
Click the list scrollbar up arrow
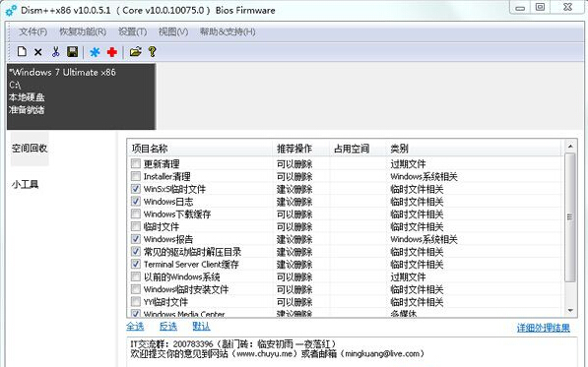[x=570, y=146]
